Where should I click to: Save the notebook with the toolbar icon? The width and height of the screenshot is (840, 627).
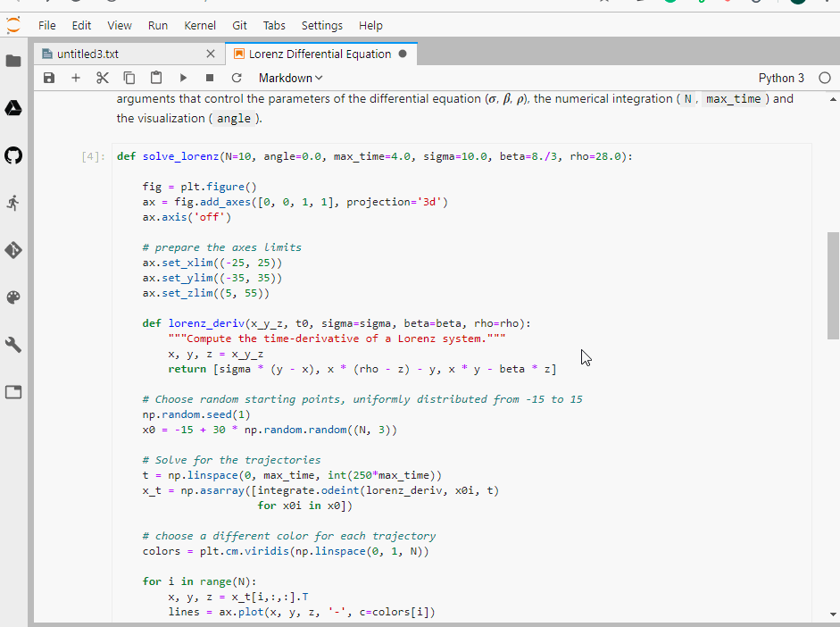pyautogui.click(x=50, y=79)
